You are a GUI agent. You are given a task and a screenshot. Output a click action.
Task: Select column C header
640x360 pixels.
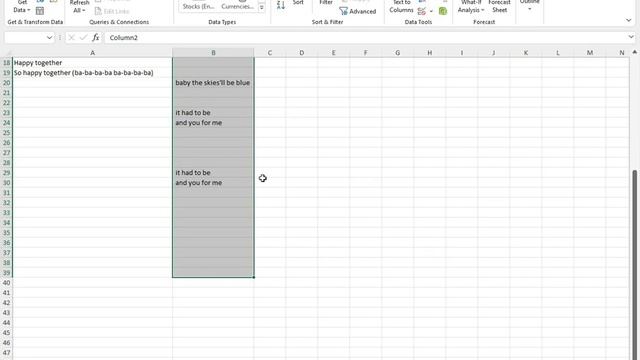point(270,53)
